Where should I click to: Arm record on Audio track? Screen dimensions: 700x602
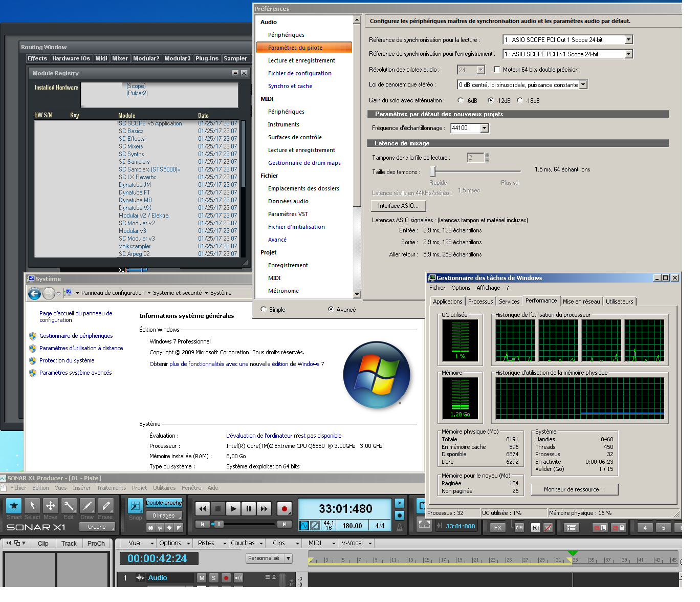(226, 578)
